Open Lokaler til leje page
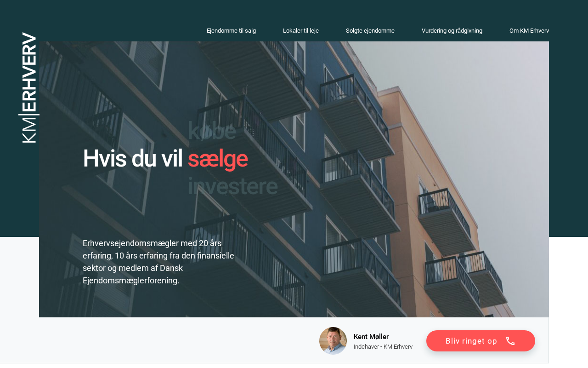The width and height of the screenshot is (588, 368). coord(301,31)
